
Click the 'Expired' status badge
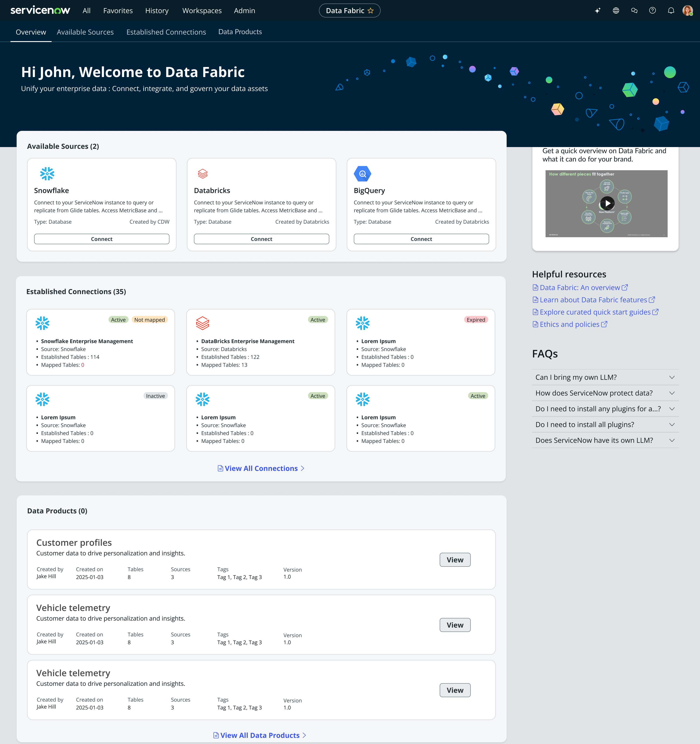click(476, 320)
